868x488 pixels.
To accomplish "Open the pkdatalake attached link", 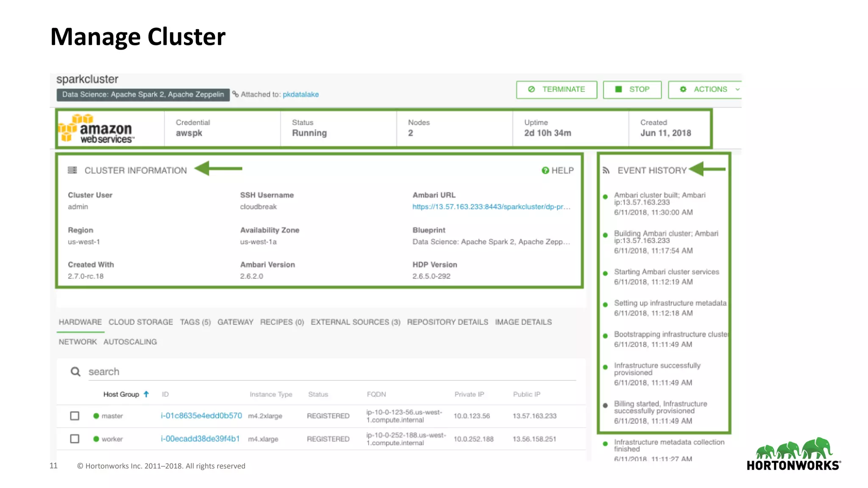I will click(x=300, y=94).
